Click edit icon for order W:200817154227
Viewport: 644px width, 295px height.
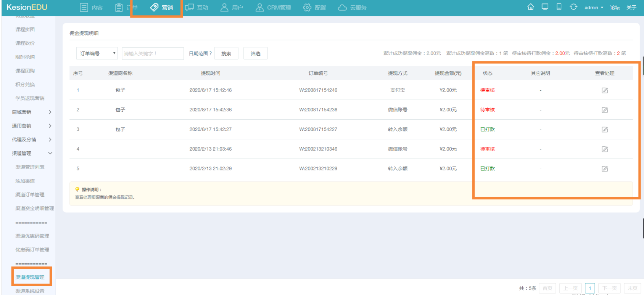pos(605,130)
